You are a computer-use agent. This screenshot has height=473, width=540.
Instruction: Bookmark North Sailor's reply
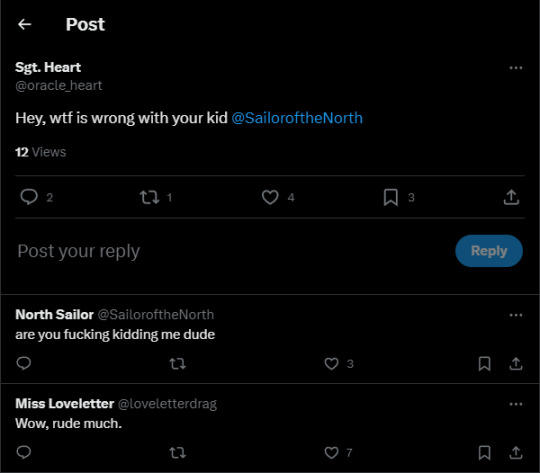485,364
